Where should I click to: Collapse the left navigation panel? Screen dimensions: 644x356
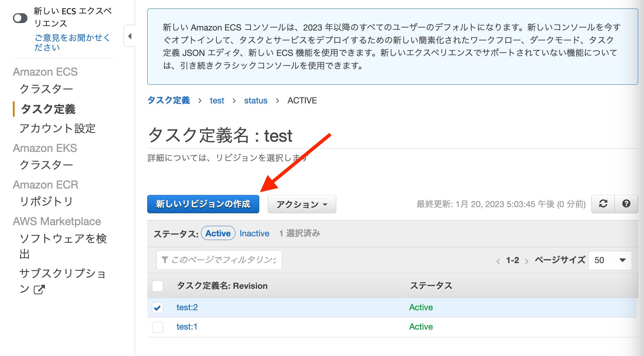click(129, 36)
